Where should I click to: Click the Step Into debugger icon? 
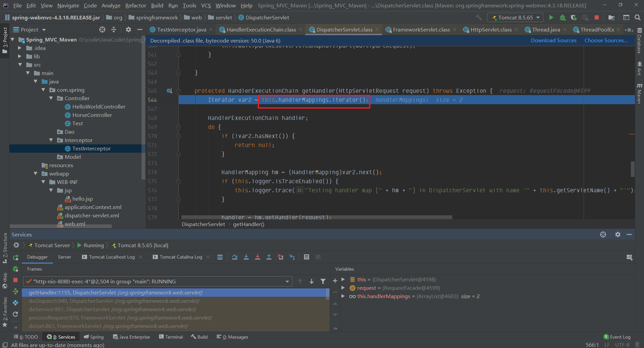[x=246, y=257]
